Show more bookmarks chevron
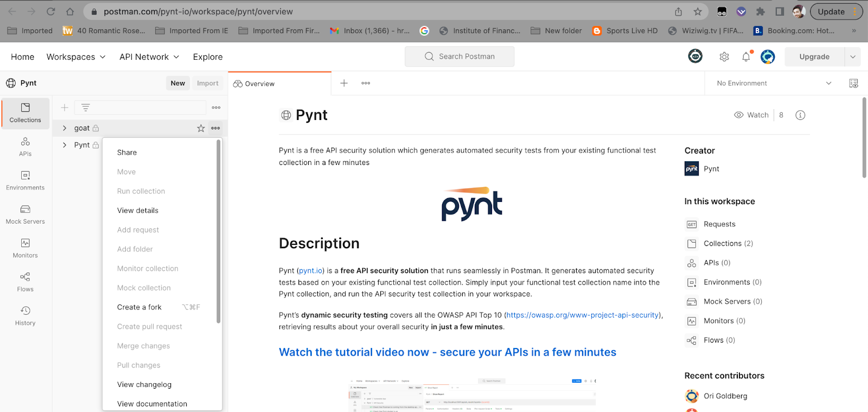The height and width of the screenshot is (412, 868). 854,31
